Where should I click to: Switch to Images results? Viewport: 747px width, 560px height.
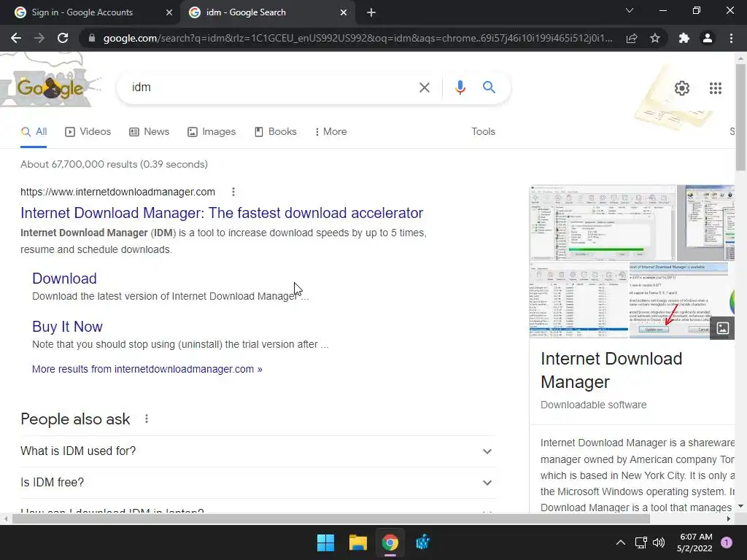click(212, 132)
